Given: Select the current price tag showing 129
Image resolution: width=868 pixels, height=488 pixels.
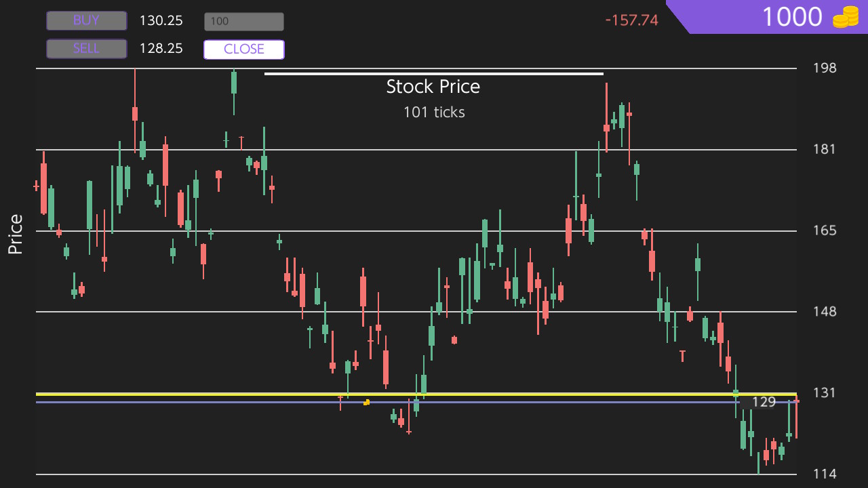Looking at the screenshot, I should tap(762, 402).
